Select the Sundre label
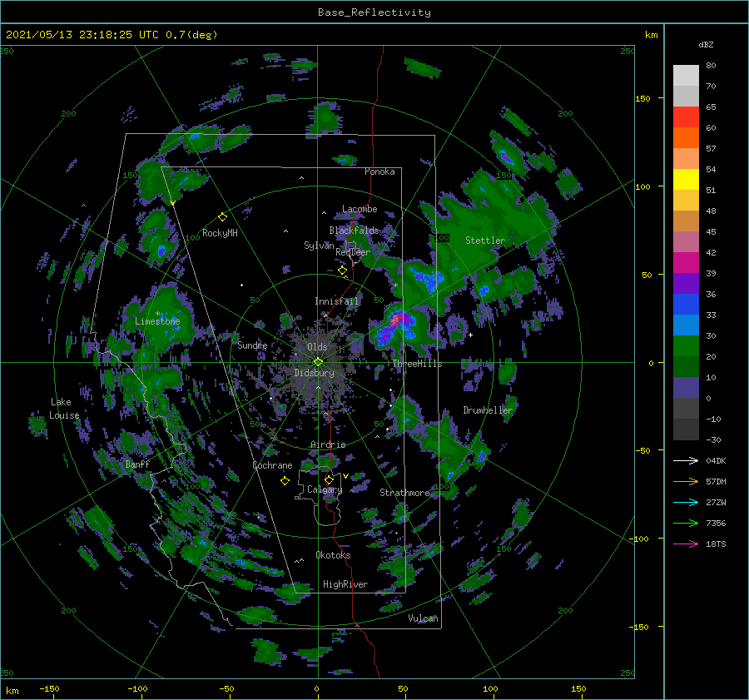 tap(252, 345)
